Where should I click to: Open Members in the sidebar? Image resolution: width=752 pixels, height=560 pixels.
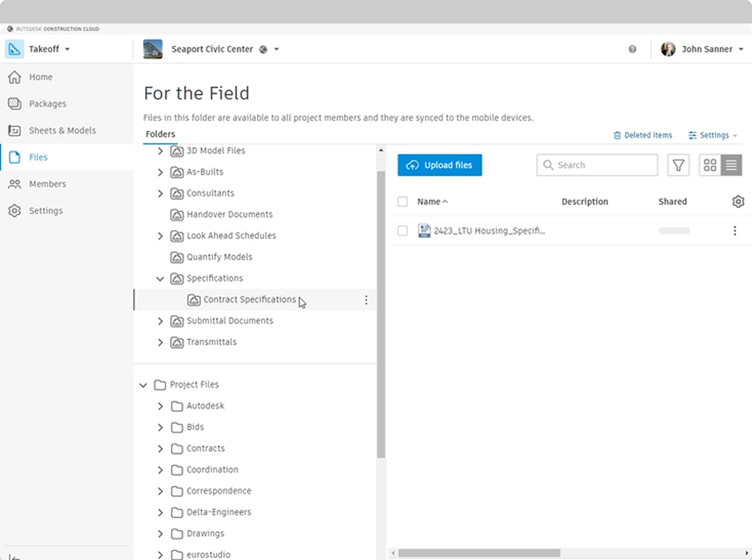pos(67,184)
